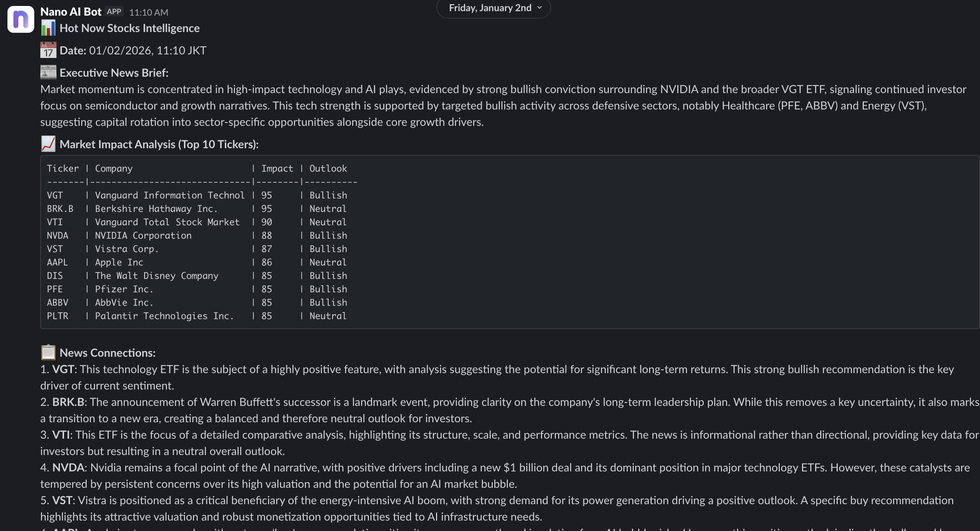Click the Palantir Technologies Inc. table row
This screenshot has height=531, width=980.
196,316
